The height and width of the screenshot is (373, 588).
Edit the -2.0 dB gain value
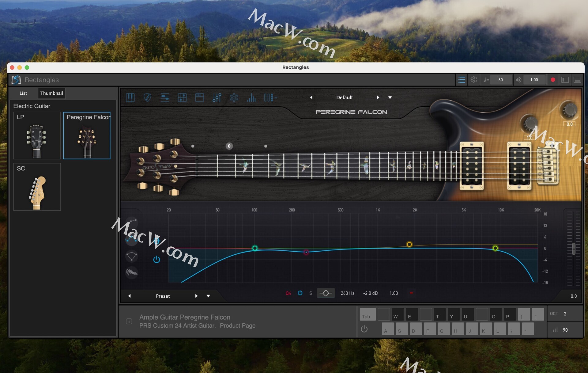click(370, 293)
